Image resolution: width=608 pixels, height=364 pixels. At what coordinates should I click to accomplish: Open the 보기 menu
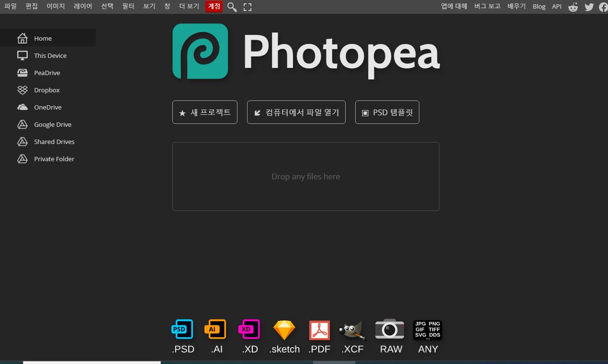tap(149, 7)
